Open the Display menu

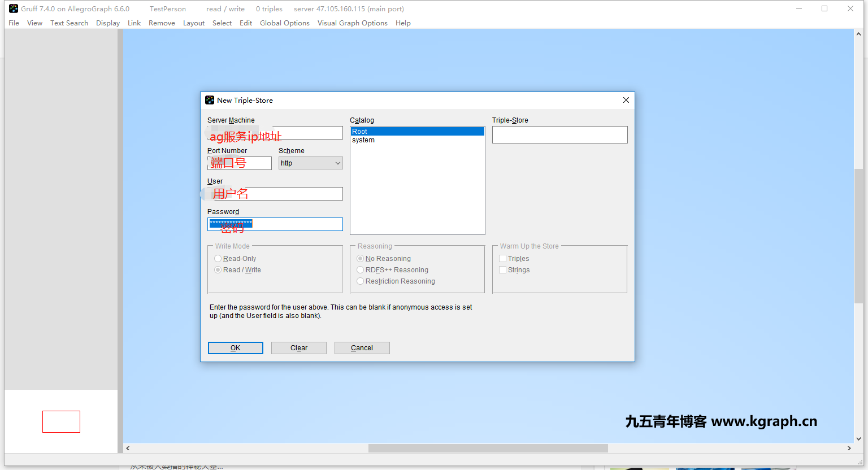pyautogui.click(x=108, y=23)
